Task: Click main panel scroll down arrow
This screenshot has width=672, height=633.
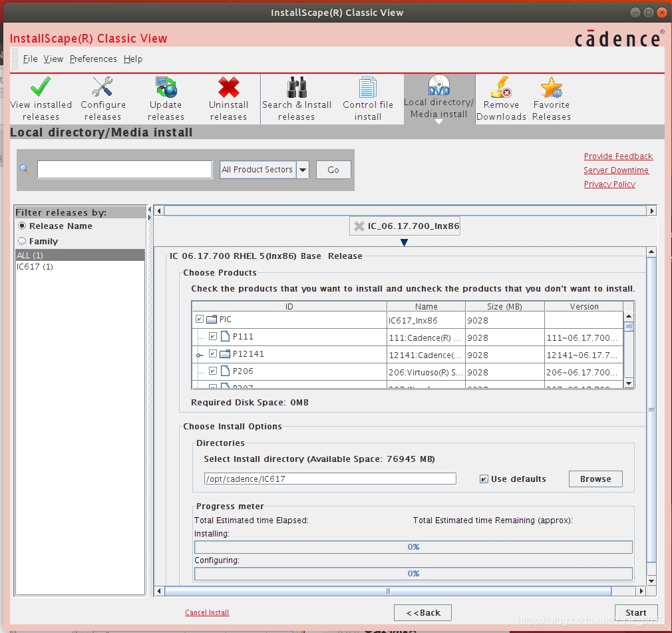Action: [x=651, y=581]
